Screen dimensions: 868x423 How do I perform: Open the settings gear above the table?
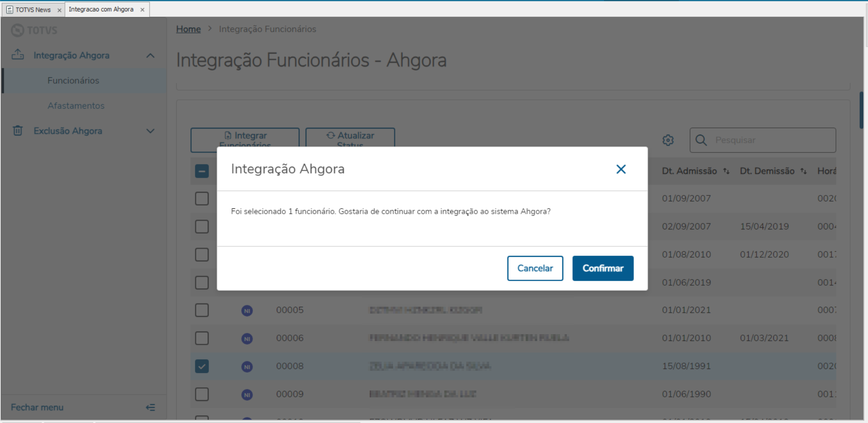click(x=668, y=140)
